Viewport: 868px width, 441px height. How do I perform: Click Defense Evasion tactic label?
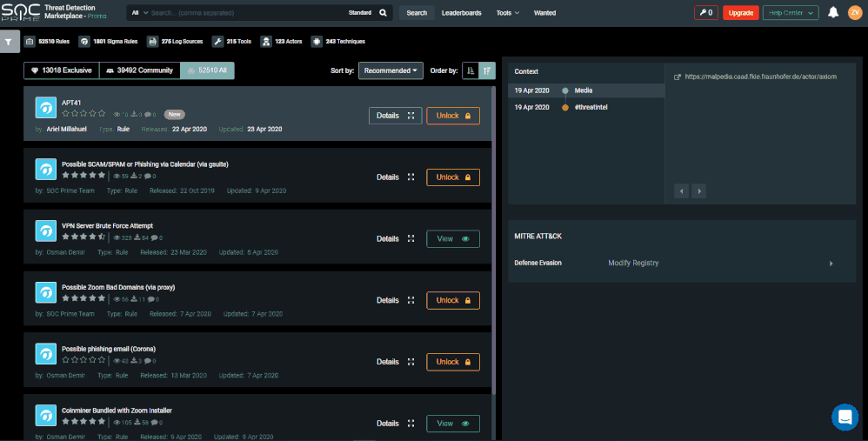click(537, 263)
